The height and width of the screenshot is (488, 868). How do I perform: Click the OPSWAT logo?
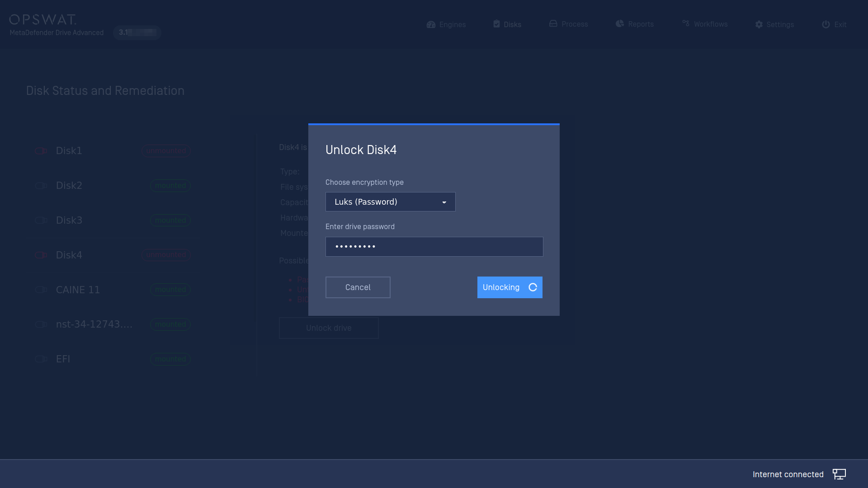[43, 19]
